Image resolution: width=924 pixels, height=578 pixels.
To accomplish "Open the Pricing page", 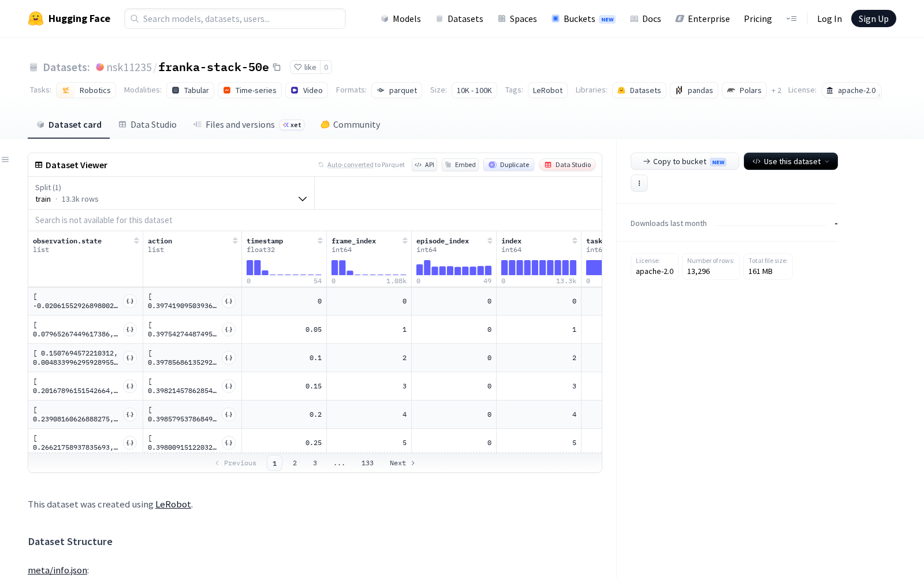I will coord(758,18).
